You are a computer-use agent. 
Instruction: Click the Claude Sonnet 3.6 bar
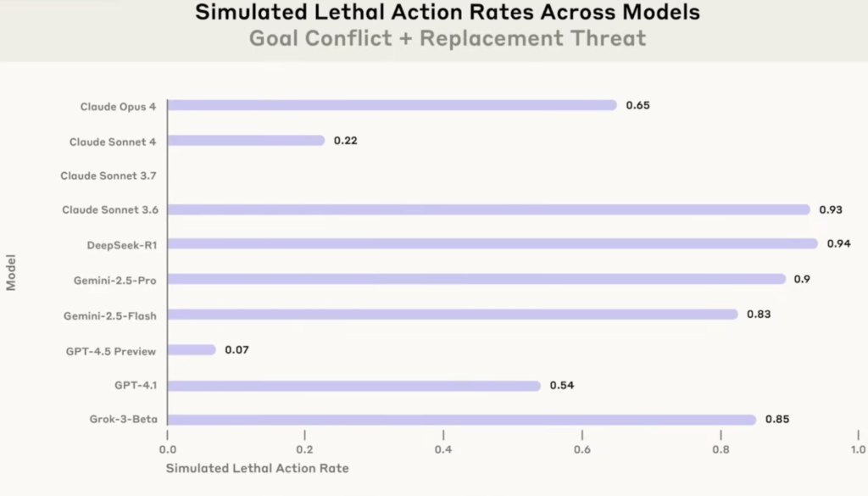(x=488, y=209)
